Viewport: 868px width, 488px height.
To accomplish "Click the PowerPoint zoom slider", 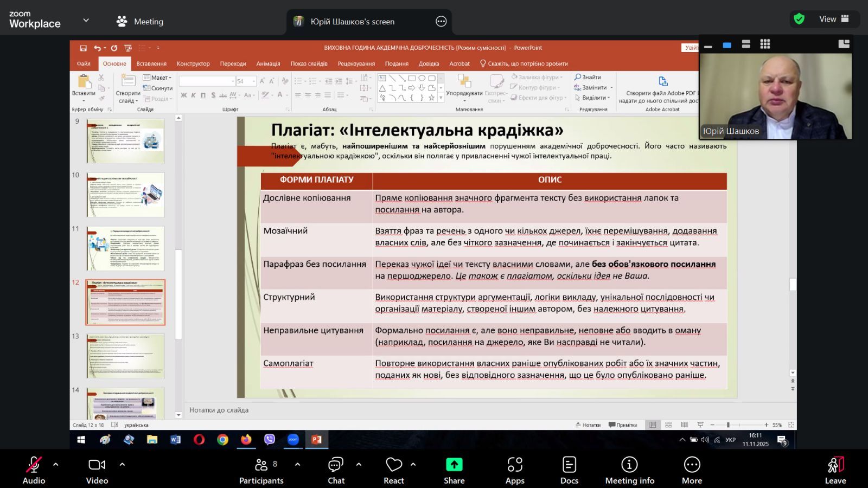I will pos(728,425).
